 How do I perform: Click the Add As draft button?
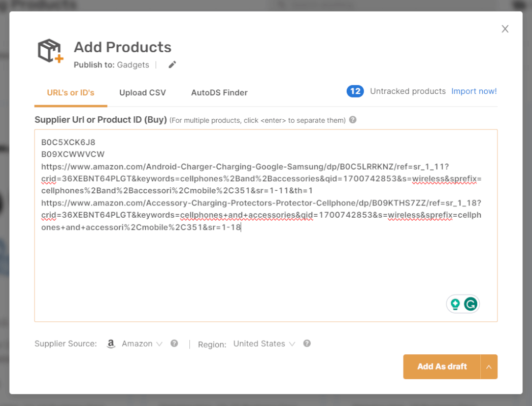(x=442, y=366)
